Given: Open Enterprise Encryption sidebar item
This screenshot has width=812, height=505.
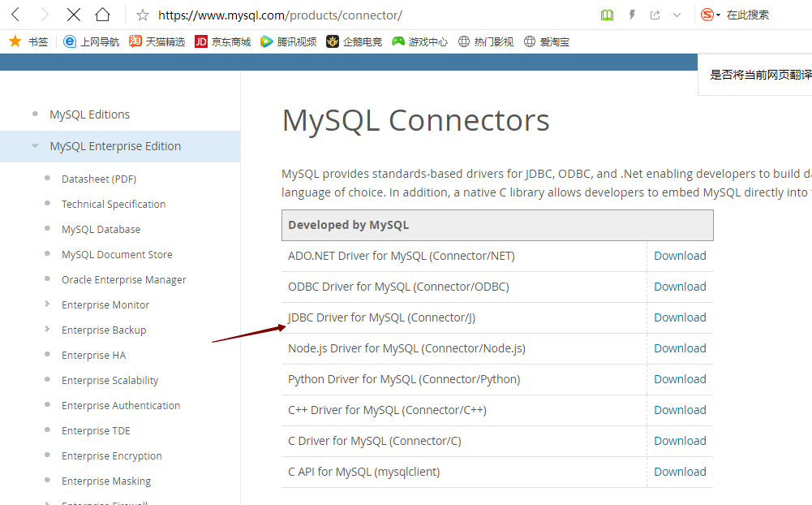Looking at the screenshot, I should tap(112, 456).
